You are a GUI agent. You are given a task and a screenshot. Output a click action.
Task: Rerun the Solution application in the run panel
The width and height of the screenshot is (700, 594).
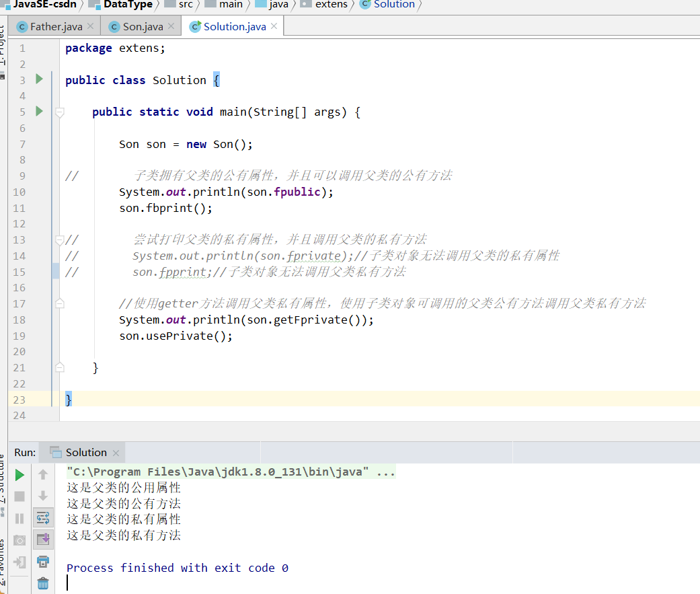click(x=19, y=474)
